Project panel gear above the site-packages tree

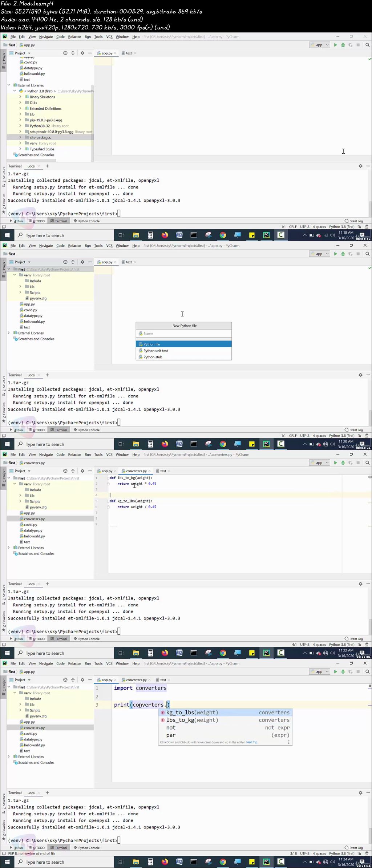(x=82, y=53)
